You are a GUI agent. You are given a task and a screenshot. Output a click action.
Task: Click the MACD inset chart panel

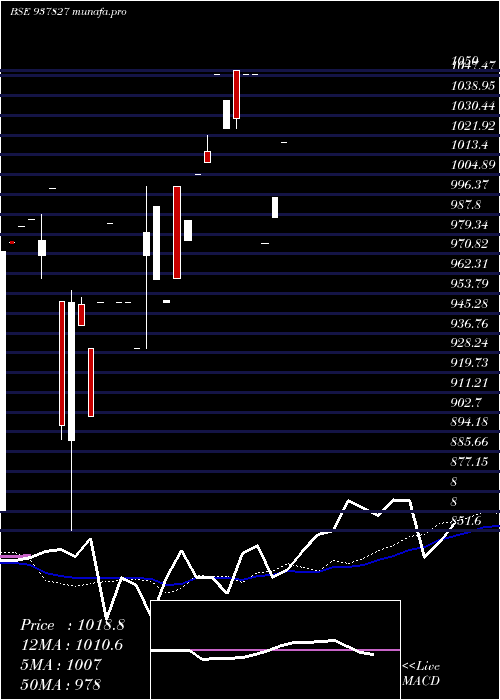pyautogui.click(x=275, y=650)
